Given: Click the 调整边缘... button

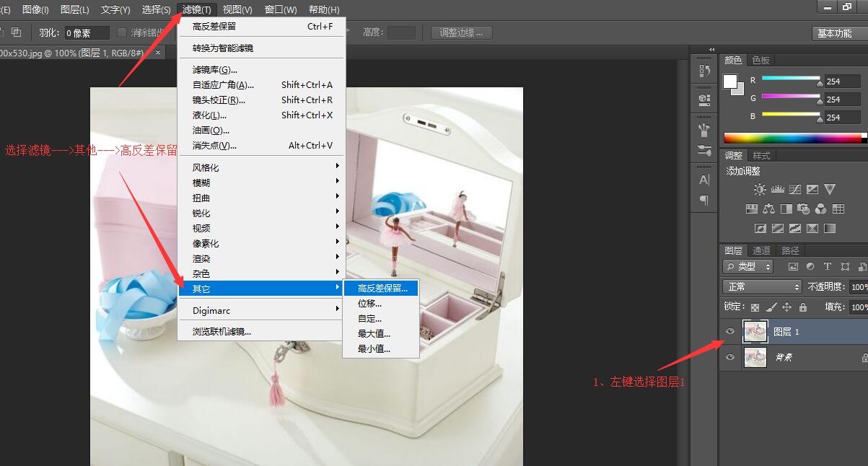Looking at the screenshot, I should pos(461,32).
